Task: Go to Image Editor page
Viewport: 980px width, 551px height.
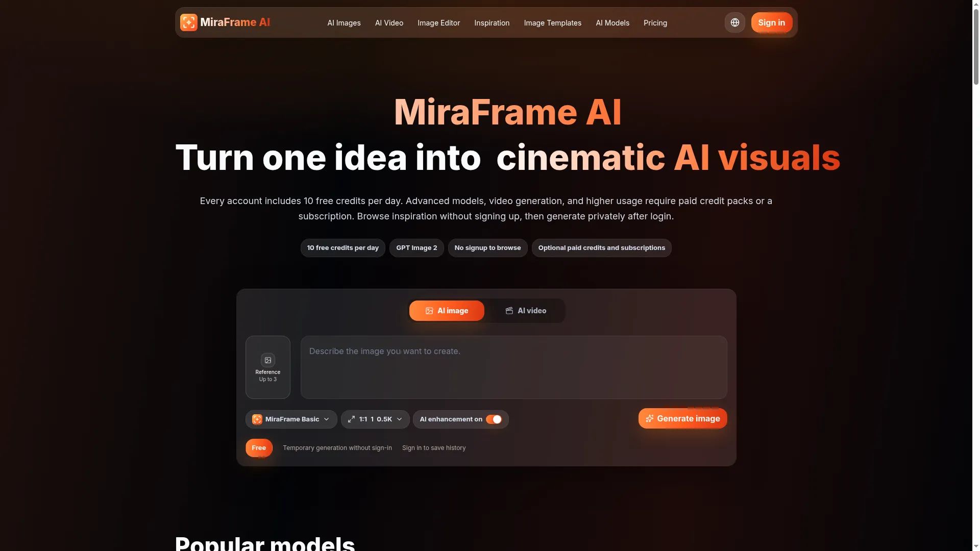Action: click(438, 23)
